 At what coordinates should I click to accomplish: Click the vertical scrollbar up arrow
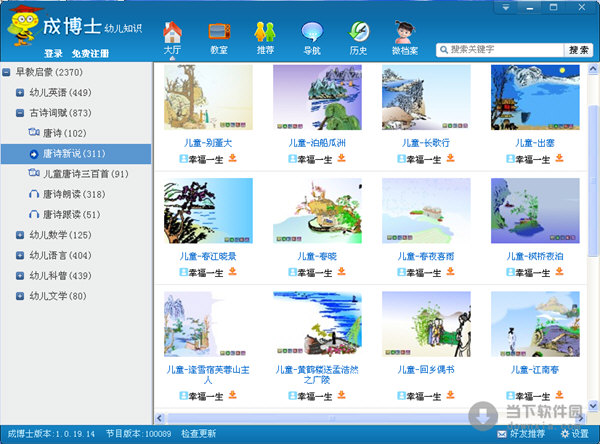coord(593,69)
